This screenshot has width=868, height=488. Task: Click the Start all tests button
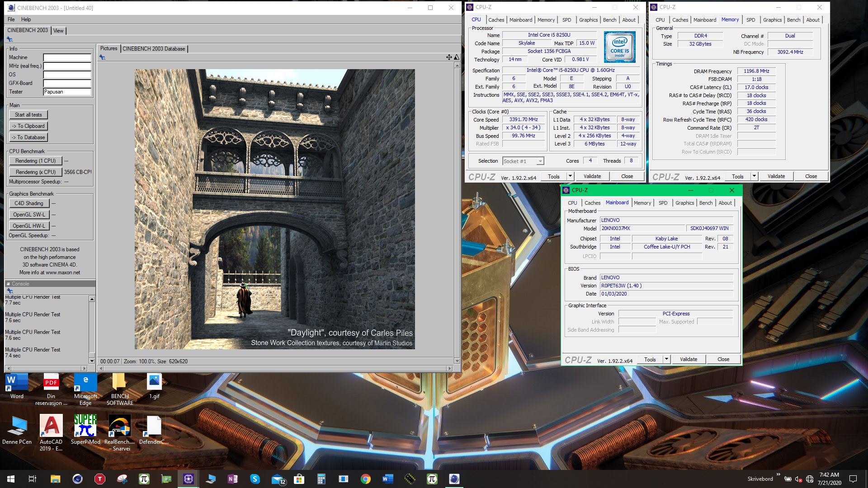28,115
